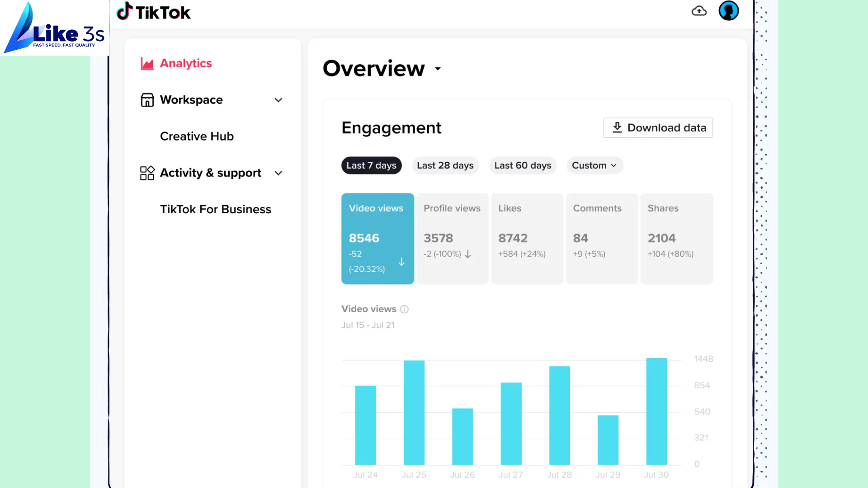This screenshot has width=868, height=488.
Task: Open Creative Hub menu item
Action: coord(197,136)
